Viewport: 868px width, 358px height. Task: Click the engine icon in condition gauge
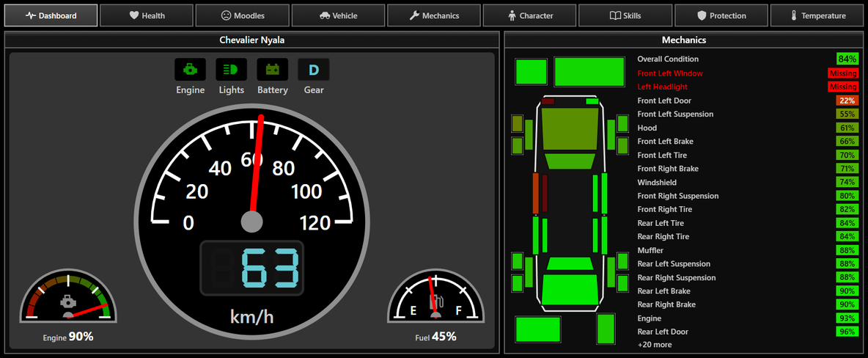68,302
